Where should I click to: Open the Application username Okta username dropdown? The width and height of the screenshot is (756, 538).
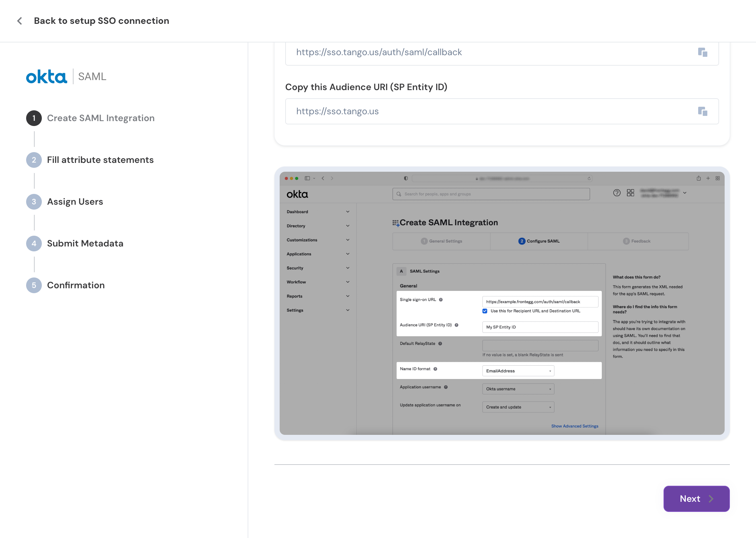518,389
